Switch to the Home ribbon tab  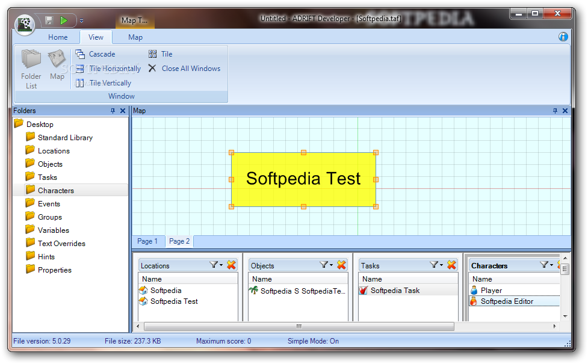pos(58,37)
